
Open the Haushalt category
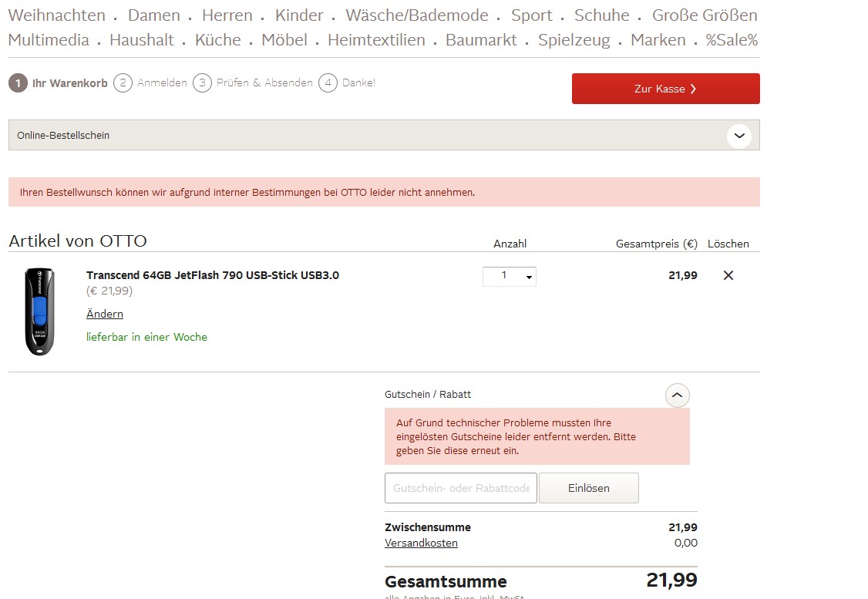(x=142, y=40)
